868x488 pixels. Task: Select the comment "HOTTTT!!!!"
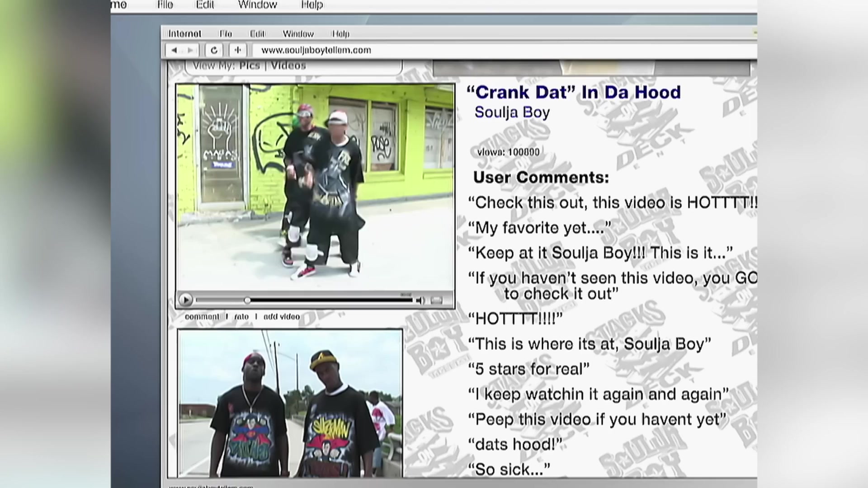(515, 319)
